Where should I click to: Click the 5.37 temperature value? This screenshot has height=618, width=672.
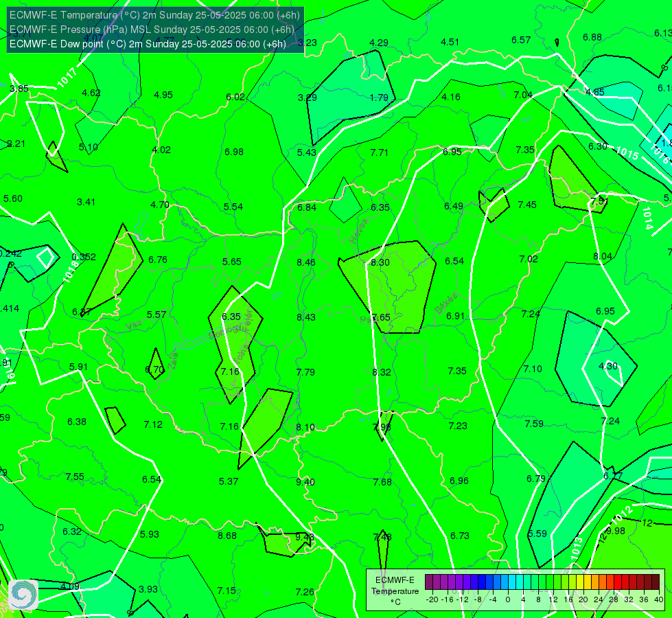pyautogui.click(x=229, y=481)
